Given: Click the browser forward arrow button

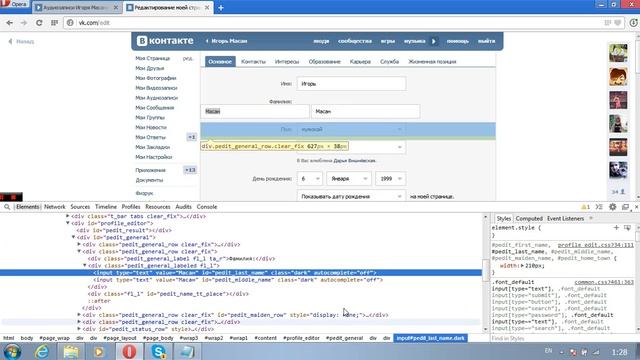Looking at the screenshot, I should point(24,23).
